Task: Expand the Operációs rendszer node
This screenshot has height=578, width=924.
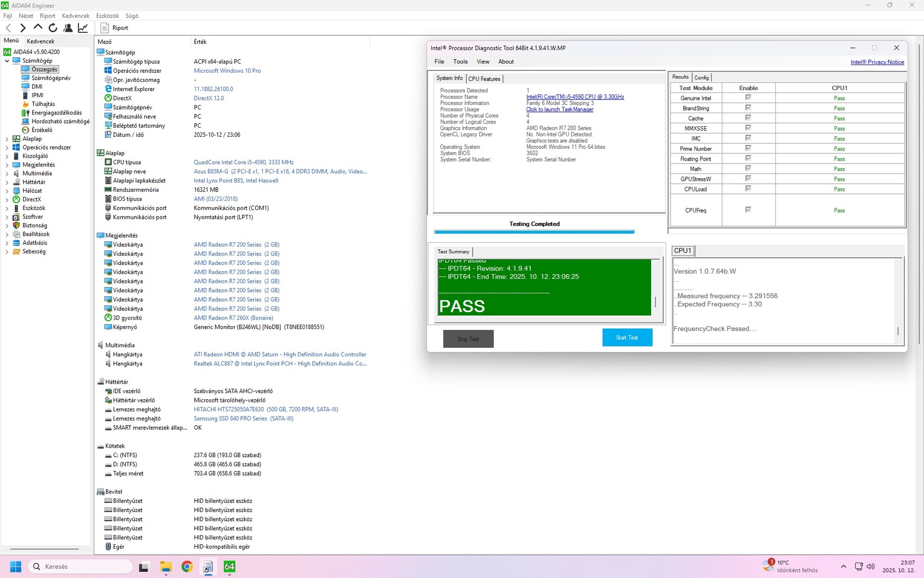Action: point(7,147)
